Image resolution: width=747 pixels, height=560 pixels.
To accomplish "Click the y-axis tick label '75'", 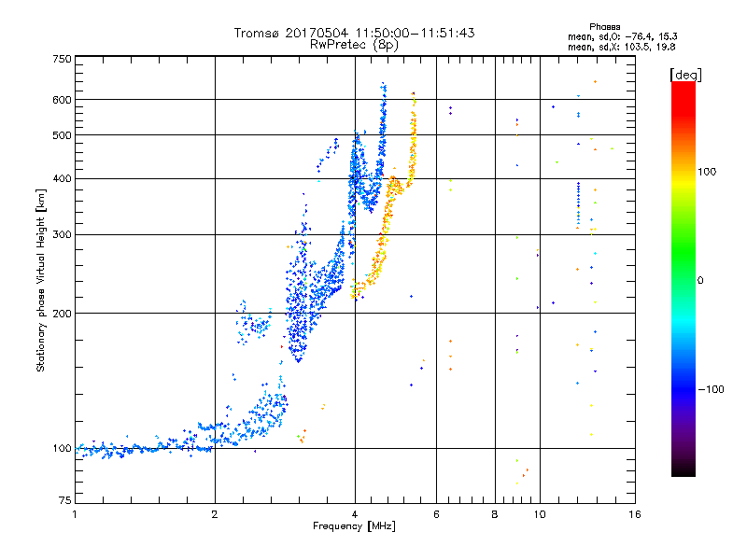I will pyautogui.click(x=65, y=500).
